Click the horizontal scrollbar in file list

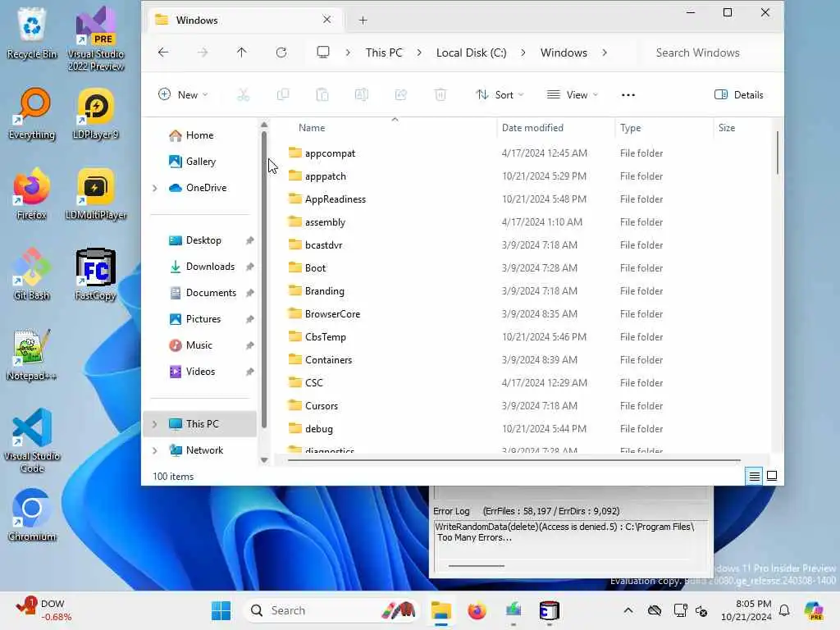514,460
